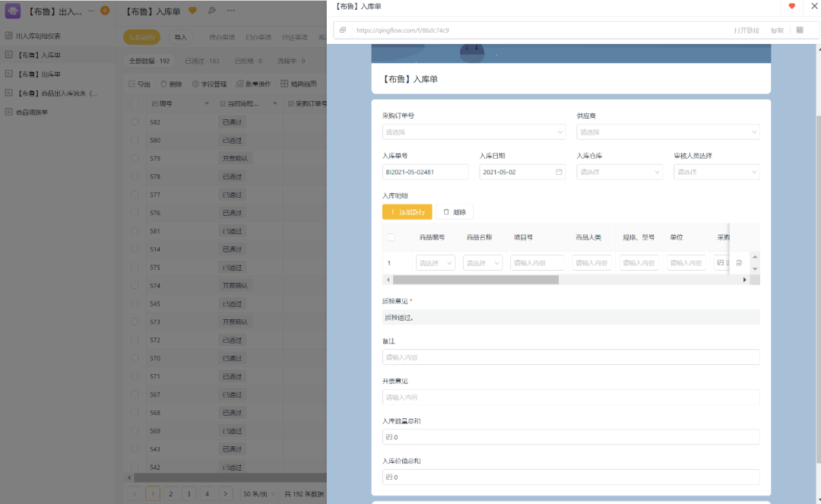Screen dimensions: 821x504
Task: Click the 备注 input field
Action: point(570,357)
